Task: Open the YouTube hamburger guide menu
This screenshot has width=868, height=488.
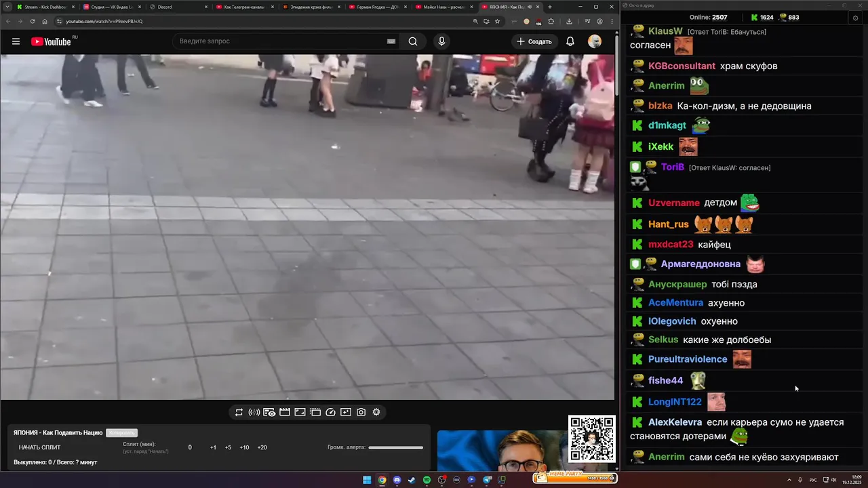Action: [16, 41]
